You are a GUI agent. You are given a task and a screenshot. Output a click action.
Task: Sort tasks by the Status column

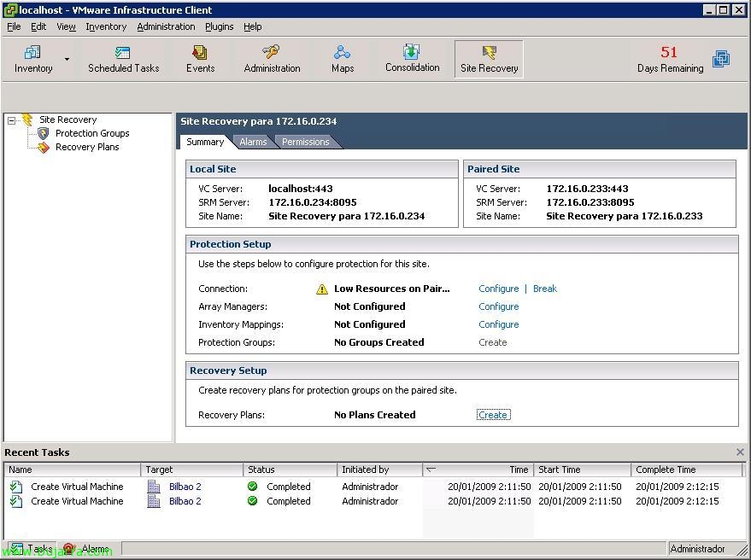click(x=290, y=470)
